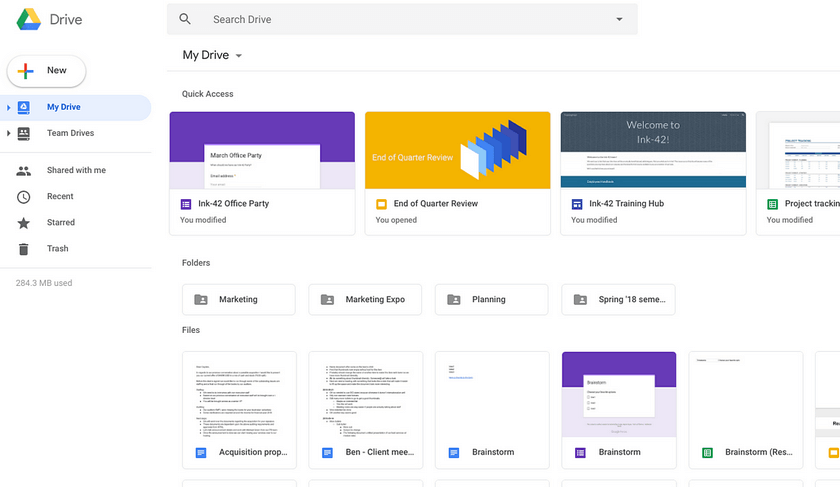
Task: Open the Starred items list
Action: coord(60,222)
